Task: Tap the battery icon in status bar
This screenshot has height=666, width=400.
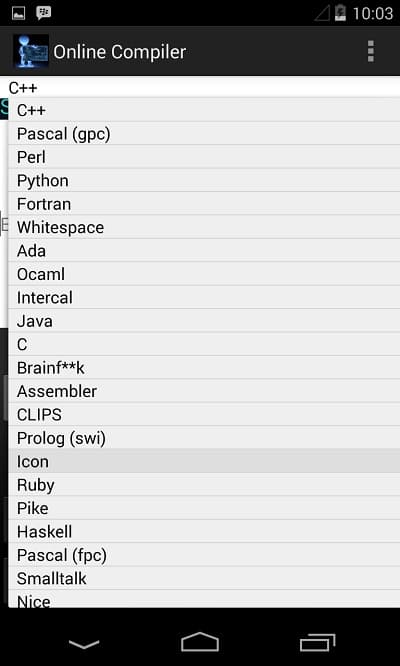Action: click(x=341, y=13)
